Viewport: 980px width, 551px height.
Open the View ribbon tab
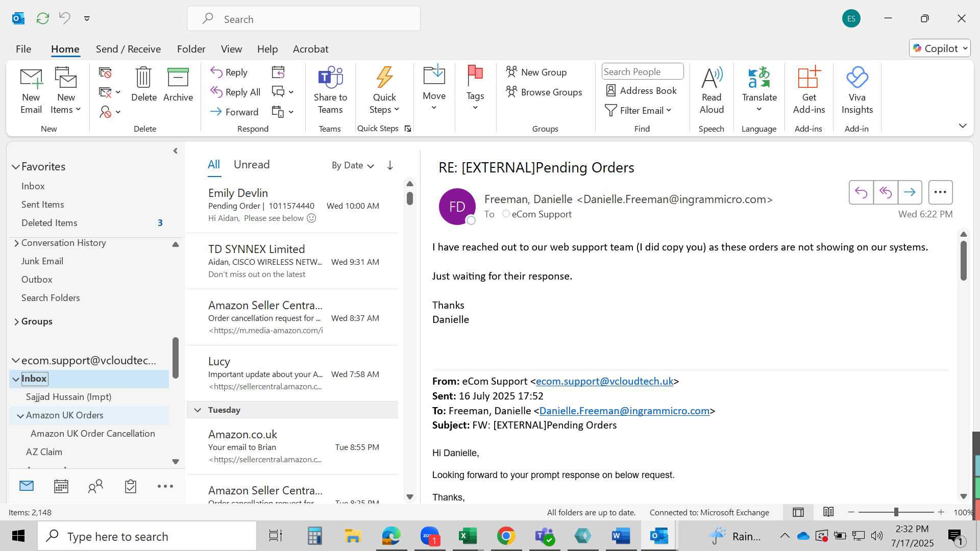(231, 49)
